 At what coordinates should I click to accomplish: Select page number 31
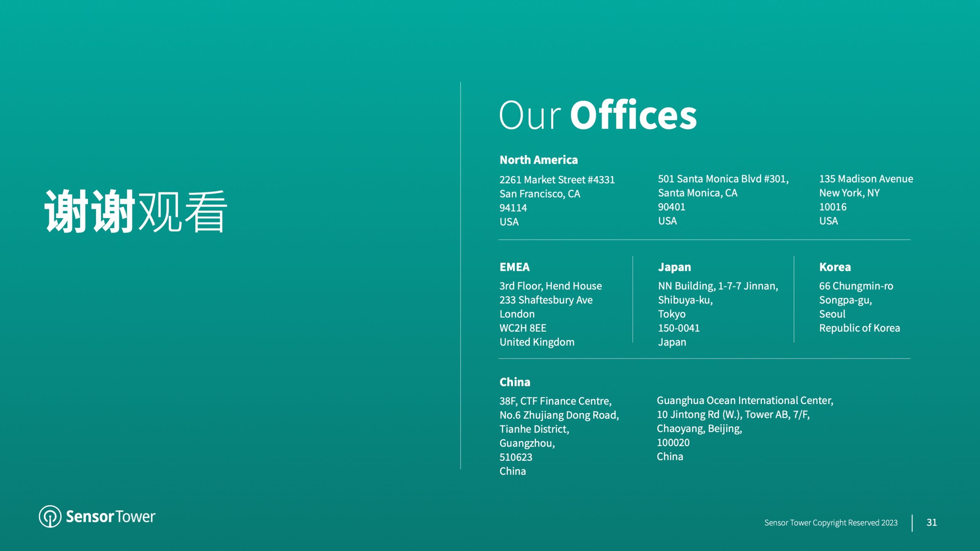[931, 523]
